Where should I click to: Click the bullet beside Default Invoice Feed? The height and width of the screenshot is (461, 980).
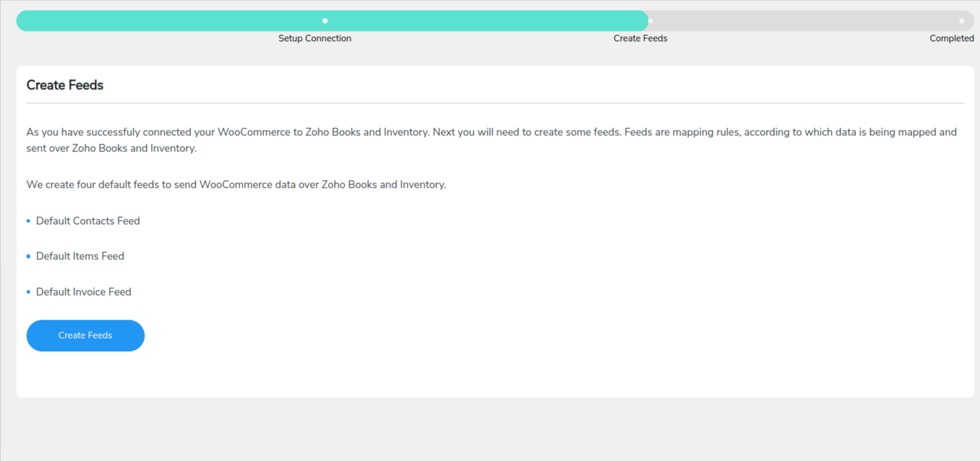(28, 292)
